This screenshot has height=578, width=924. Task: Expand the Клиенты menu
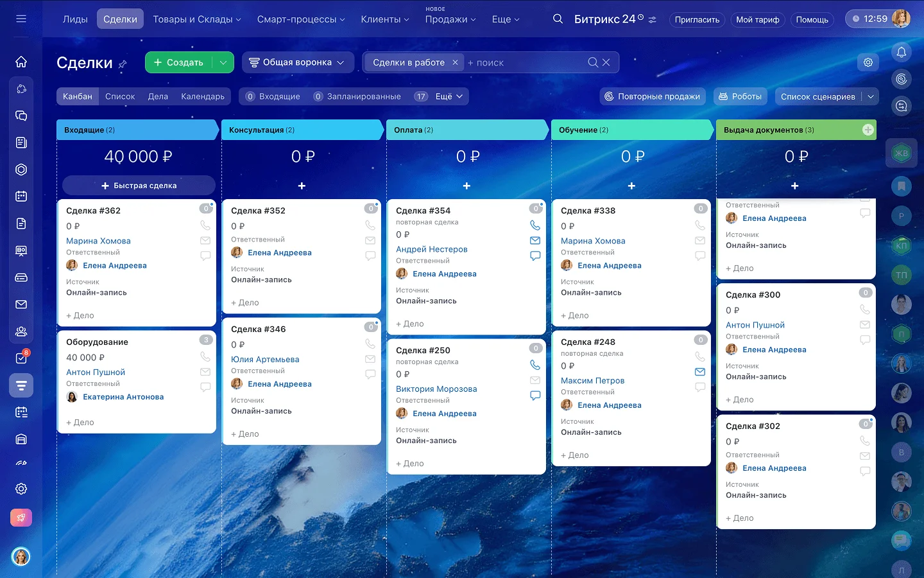385,19
